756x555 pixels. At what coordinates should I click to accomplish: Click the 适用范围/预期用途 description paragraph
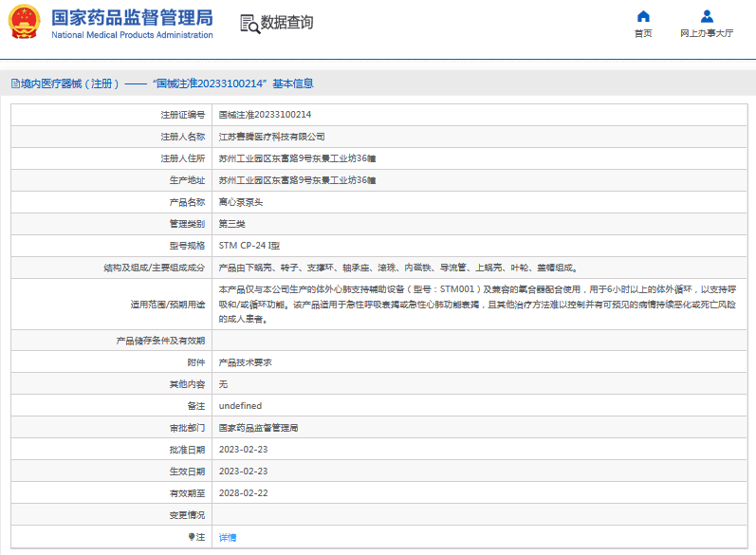[x=477, y=305]
